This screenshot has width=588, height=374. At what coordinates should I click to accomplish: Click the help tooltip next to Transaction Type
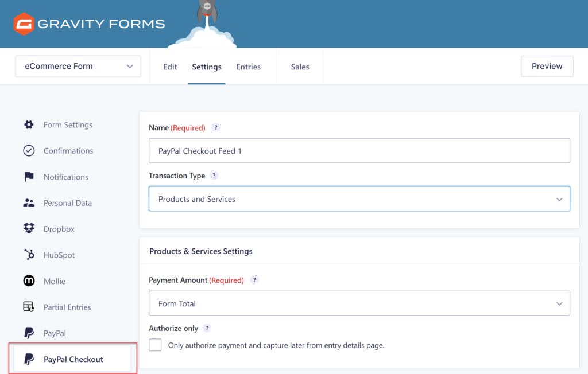[x=216, y=176]
